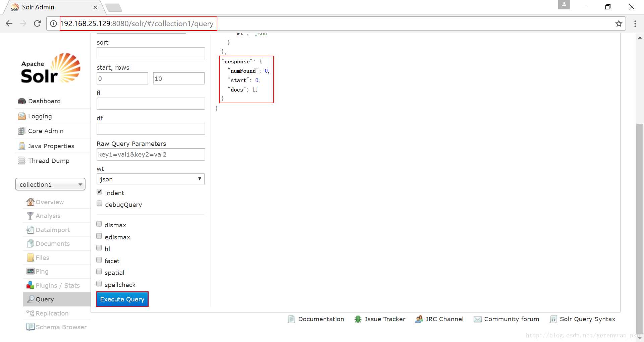Image resolution: width=644 pixels, height=342 pixels.
Task: Click the Community forum envelope icon
Action: coord(477,319)
